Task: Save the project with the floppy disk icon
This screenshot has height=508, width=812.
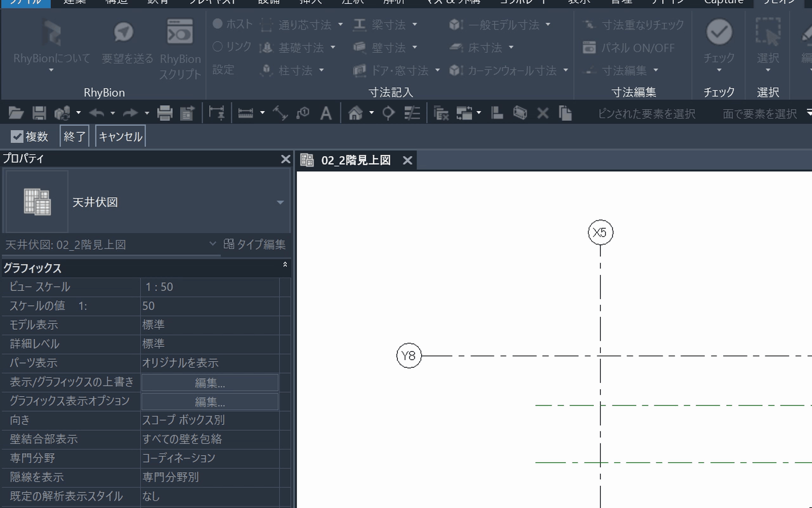Action: [x=39, y=113]
